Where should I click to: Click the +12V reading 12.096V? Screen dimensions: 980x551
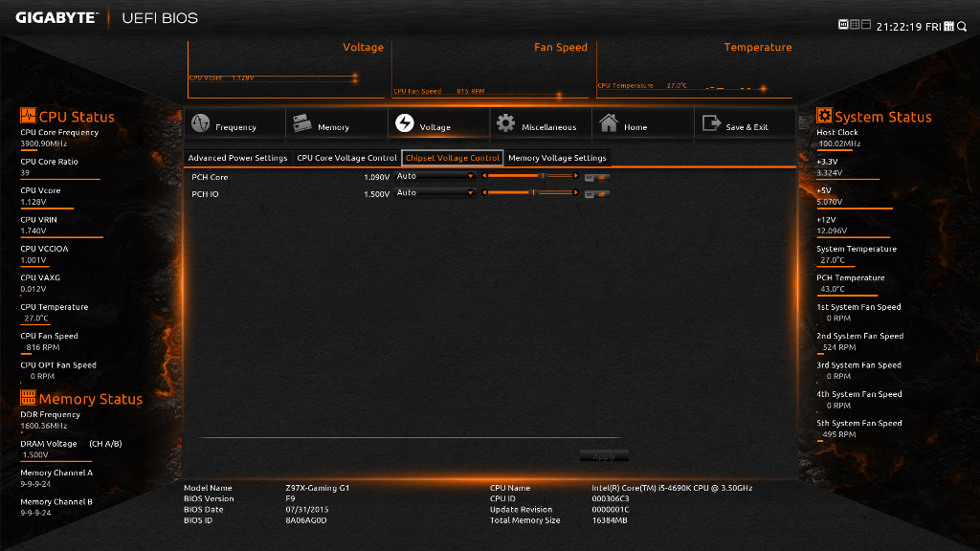pyautogui.click(x=832, y=231)
